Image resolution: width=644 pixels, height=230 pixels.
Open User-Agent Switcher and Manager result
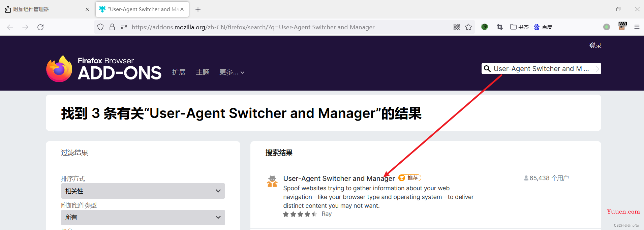pyautogui.click(x=339, y=178)
